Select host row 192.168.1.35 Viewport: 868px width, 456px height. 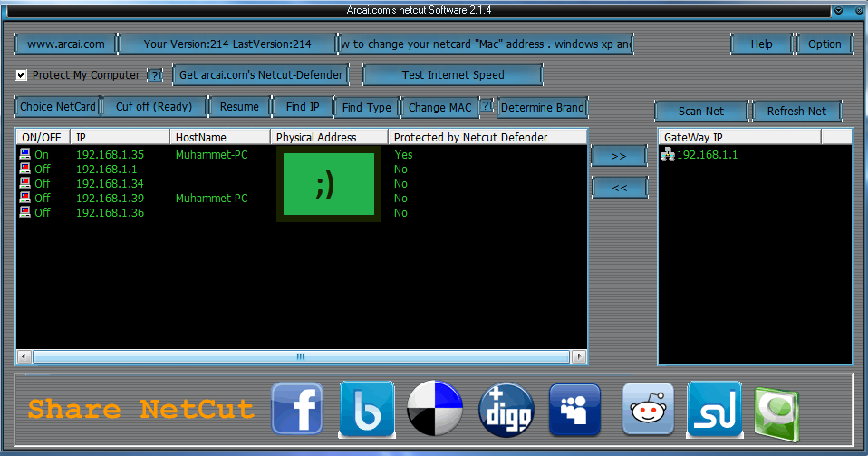(x=301, y=155)
